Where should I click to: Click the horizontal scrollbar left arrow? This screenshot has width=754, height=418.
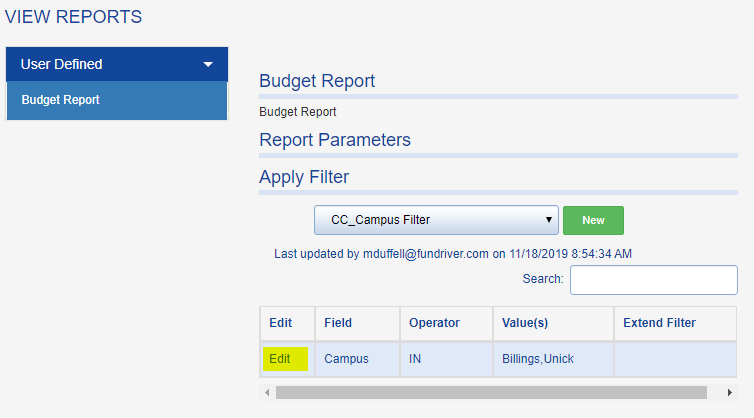tap(267, 393)
